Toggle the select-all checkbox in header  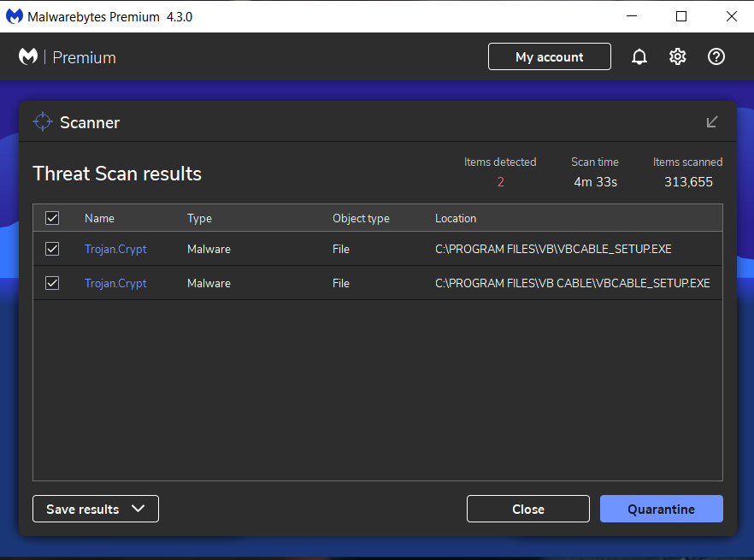pos(52,219)
